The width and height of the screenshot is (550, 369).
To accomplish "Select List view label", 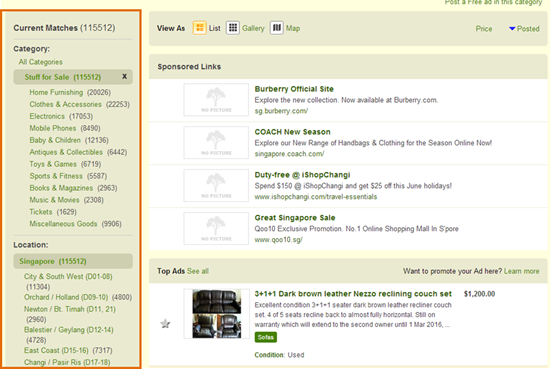I will pyautogui.click(x=215, y=28).
